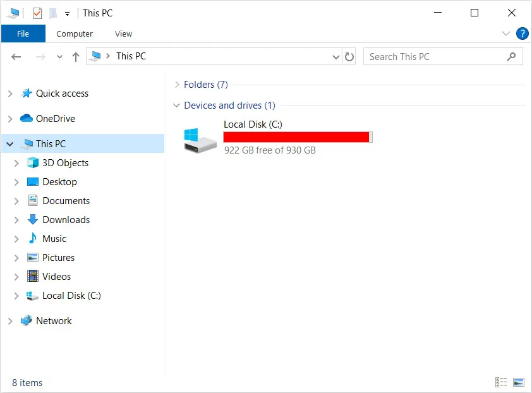Open Pictures from the sidebar
This screenshot has height=393, width=532.
[58, 258]
